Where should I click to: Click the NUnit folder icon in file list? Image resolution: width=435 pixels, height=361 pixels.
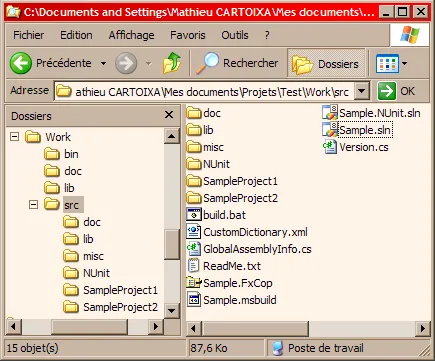(194, 164)
